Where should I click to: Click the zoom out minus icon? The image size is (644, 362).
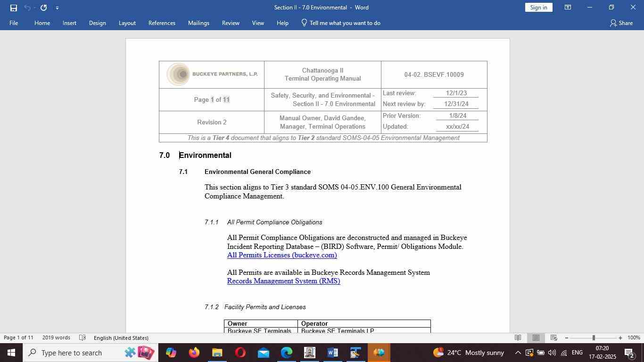[x=566, y=338]
